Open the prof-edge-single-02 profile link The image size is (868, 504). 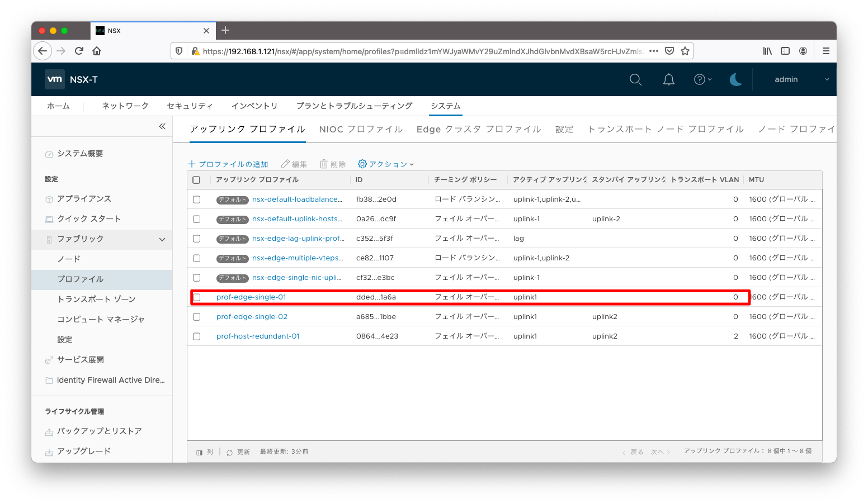click(x=252, y=317)
